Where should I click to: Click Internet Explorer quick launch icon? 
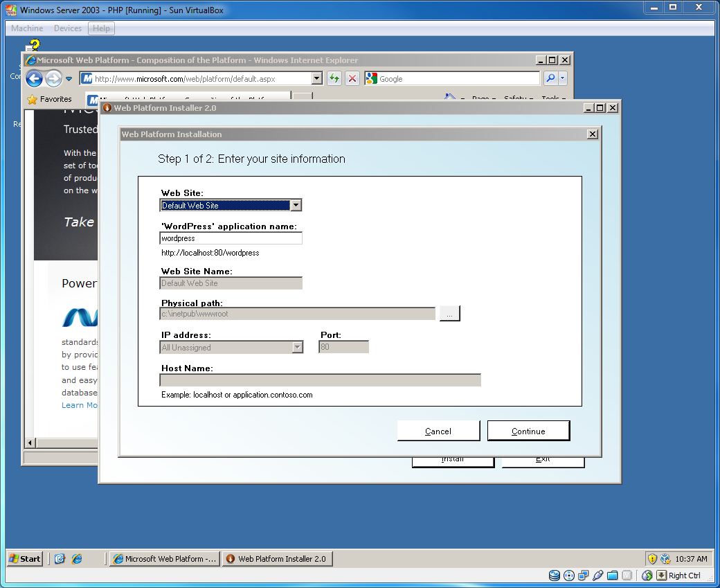[77, 559]
